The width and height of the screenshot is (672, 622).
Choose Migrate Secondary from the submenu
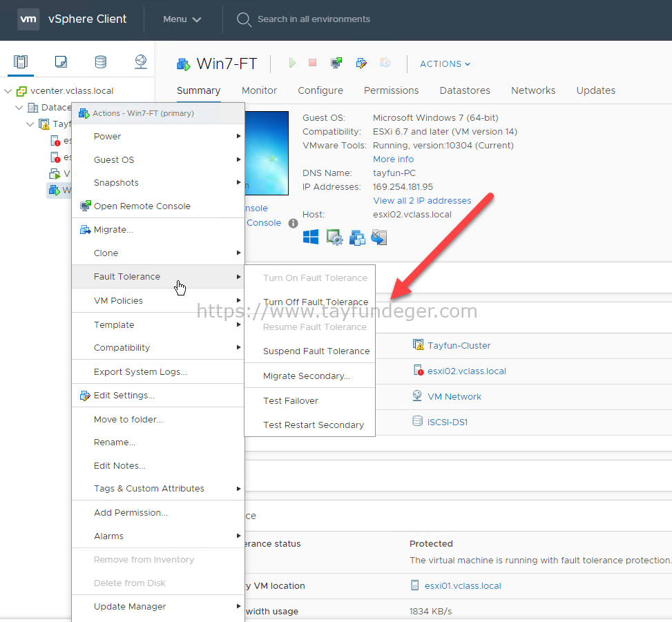[x=310, y=376]
